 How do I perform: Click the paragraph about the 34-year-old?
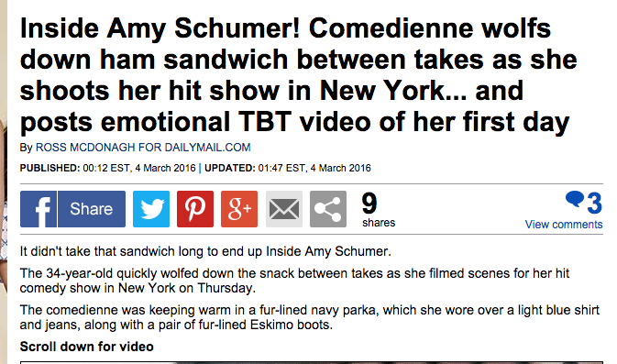[294, 281]
